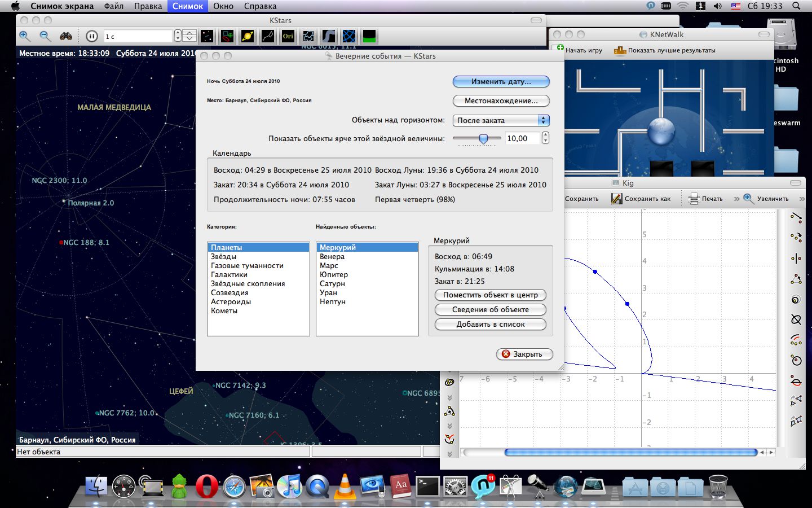Screen dimensions: 812x508
Task: Click the 'Изменить дату...' button
Action: point(501,82)
